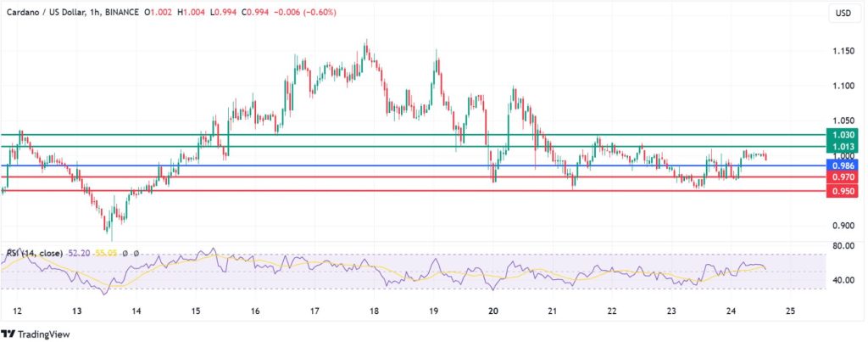Select the red 0.950 price label
The height and width of the screenshot is (342, 868).
[843, 192]
